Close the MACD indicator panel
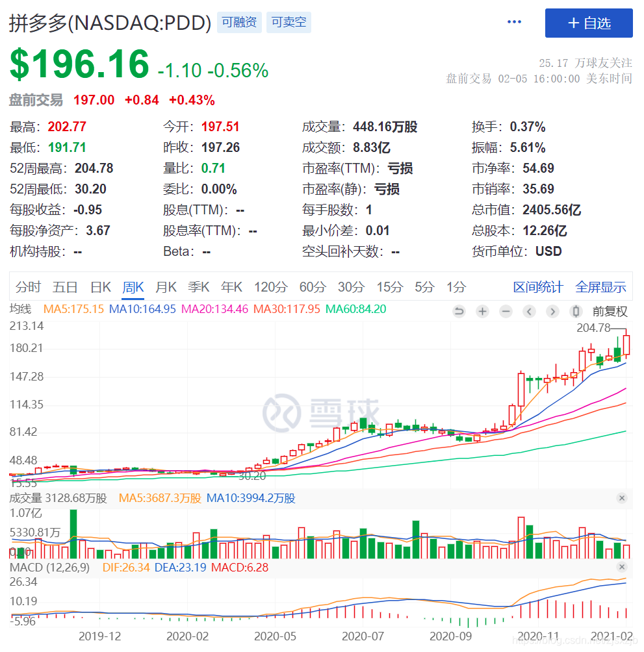 622,567
